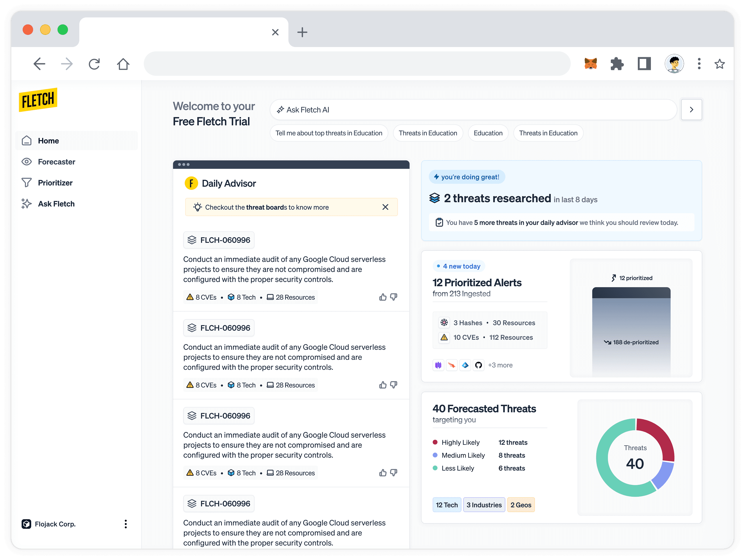Click the three dots on the Daily Advisor header
Screen dimensions: 745x560
click(184, 165)
